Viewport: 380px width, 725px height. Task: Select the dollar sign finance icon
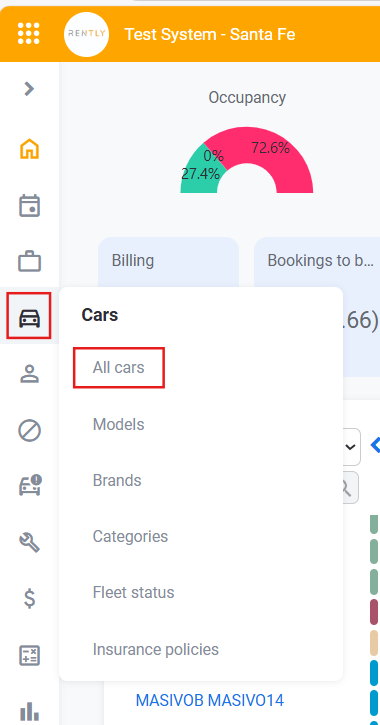pyautogui.click(x=29, y=599)
